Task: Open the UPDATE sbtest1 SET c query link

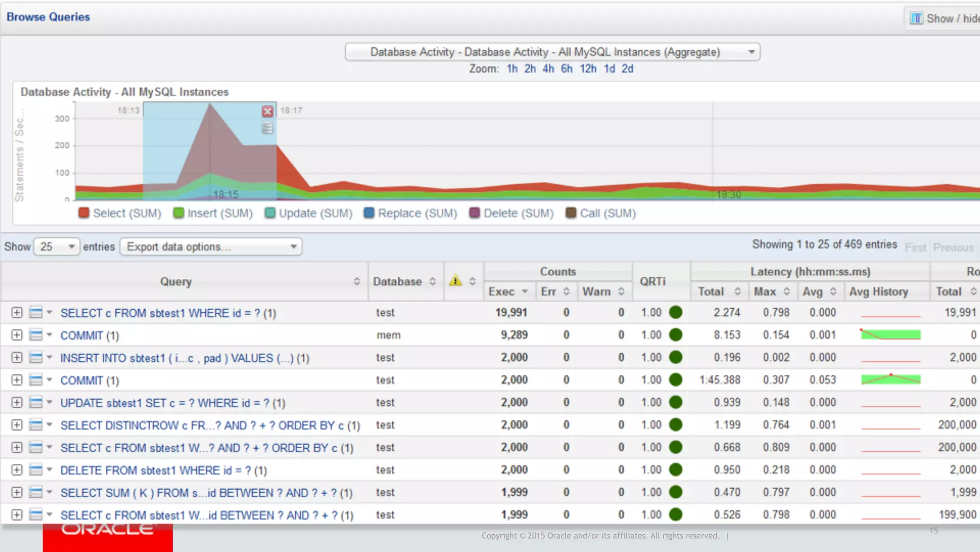Action: (172, 403)
